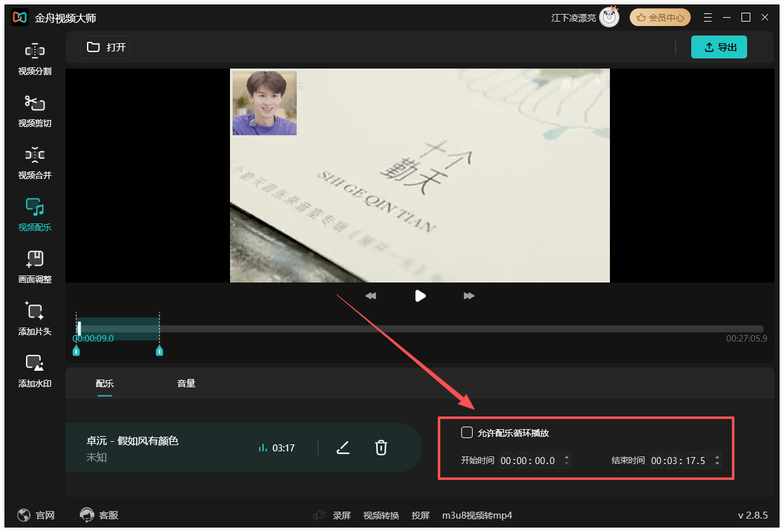784x532 pixels.
Task: Increase 结束时间 with its up arrow
Action: pyautogui.click(x=717, y=457)
